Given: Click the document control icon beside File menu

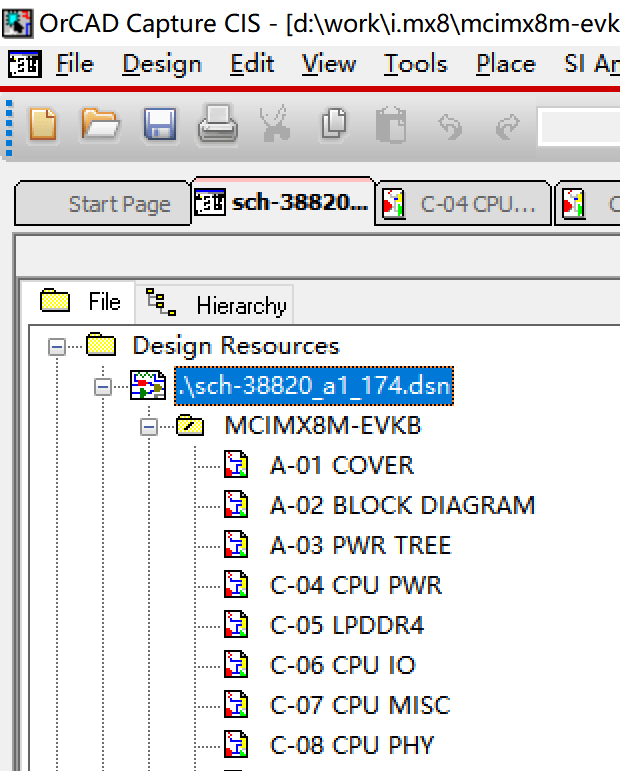Looking at the screenshot, I should (x=25, y=64).
